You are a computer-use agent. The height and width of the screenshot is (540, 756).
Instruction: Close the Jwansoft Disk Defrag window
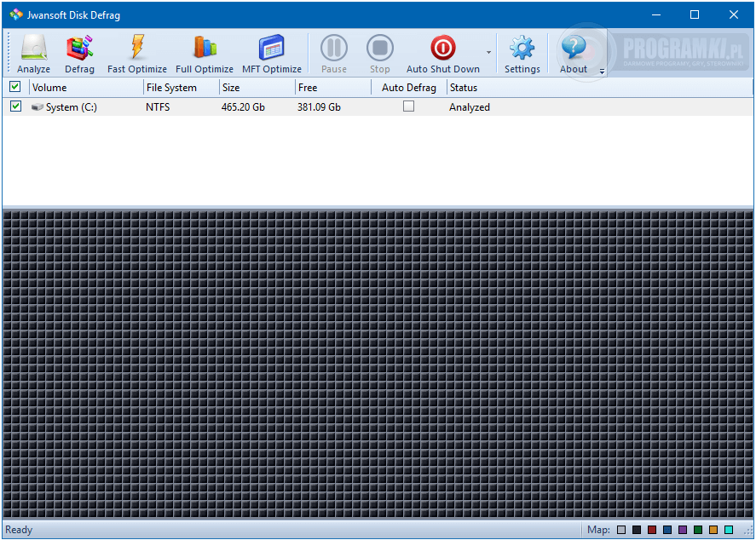pyautogui.click(x=733, y=14)
